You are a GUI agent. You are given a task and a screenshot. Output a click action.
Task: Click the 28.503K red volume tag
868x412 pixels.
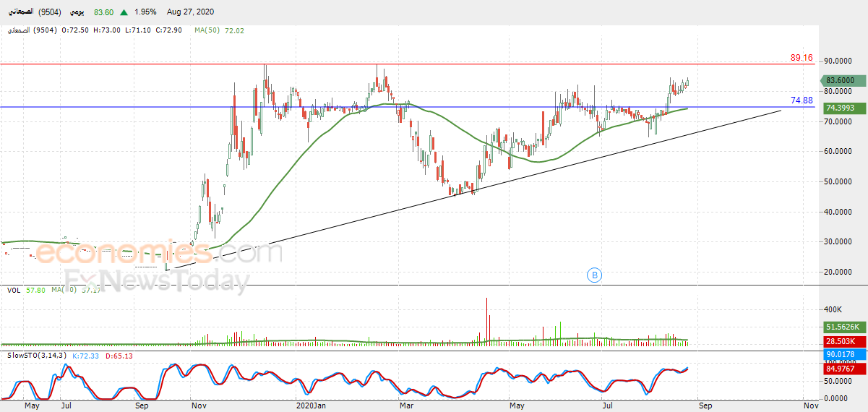coord(843,341)
